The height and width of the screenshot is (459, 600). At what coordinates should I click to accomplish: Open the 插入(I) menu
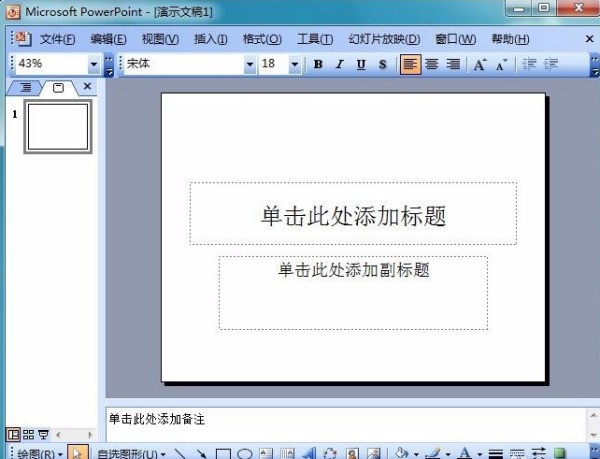point(210,39)
